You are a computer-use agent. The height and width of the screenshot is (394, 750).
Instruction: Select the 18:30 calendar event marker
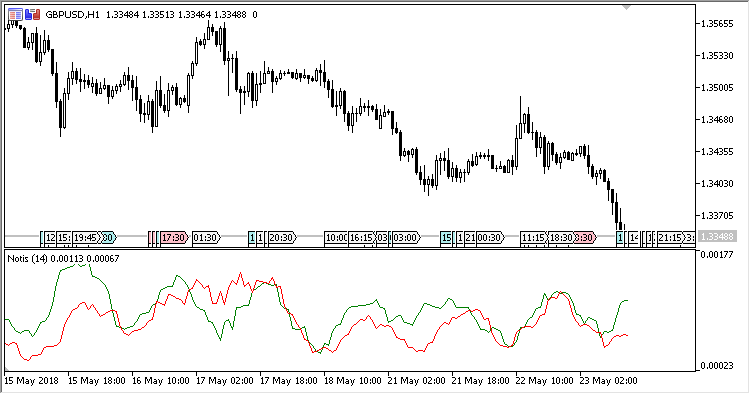pos(562,238)
